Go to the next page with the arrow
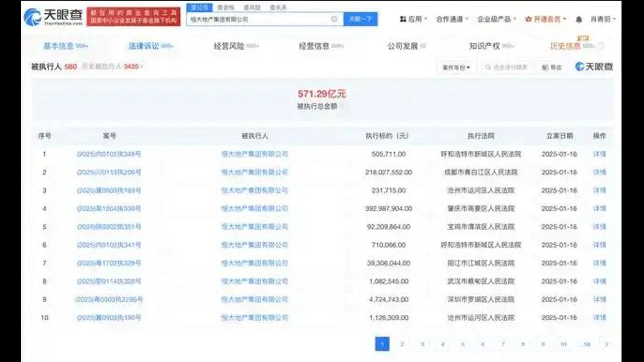The height and width of the screenshot is (362, 644). (606, 344)
